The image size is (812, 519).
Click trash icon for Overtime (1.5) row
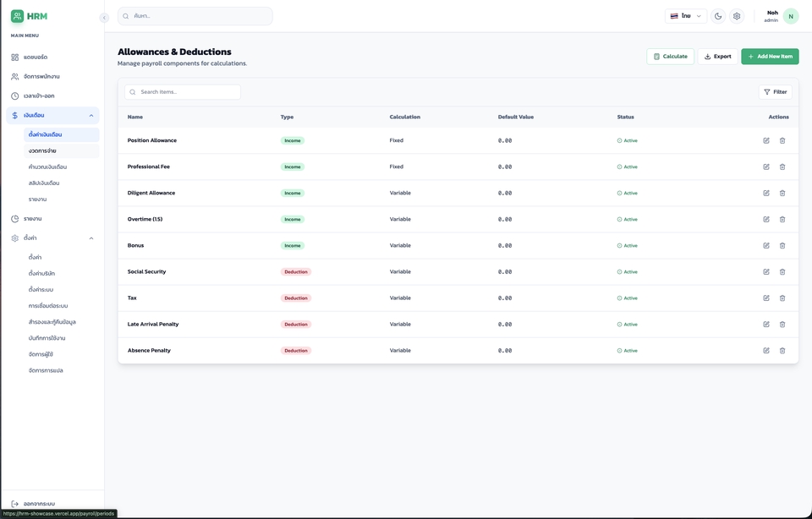(782, 220)
